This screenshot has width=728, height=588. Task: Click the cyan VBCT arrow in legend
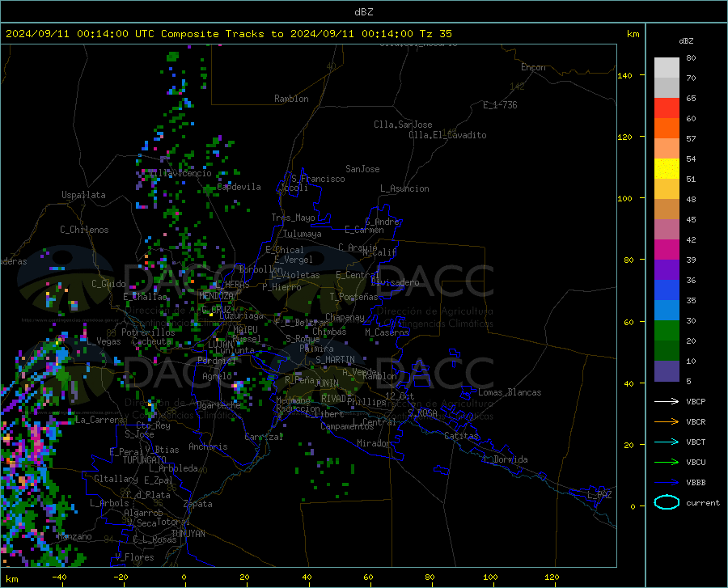[x=667, y=442]
